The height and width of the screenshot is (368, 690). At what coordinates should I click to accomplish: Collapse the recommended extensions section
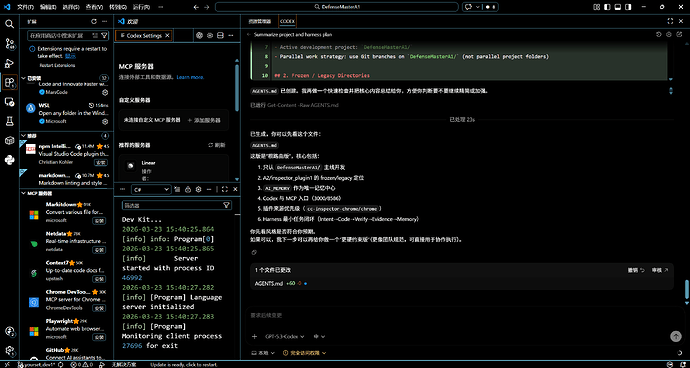point(24,136)
